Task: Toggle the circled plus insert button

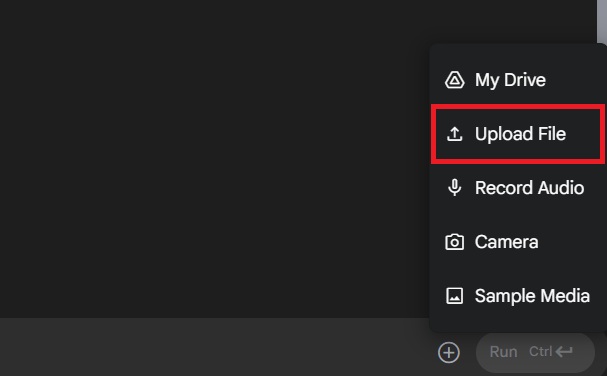Action: tap(449, 352)
